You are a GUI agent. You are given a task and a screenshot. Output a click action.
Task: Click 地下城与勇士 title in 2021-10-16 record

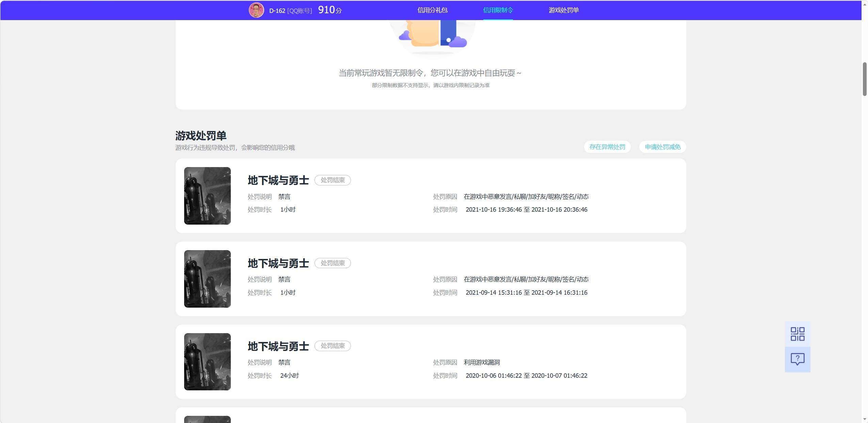point(278,180)
